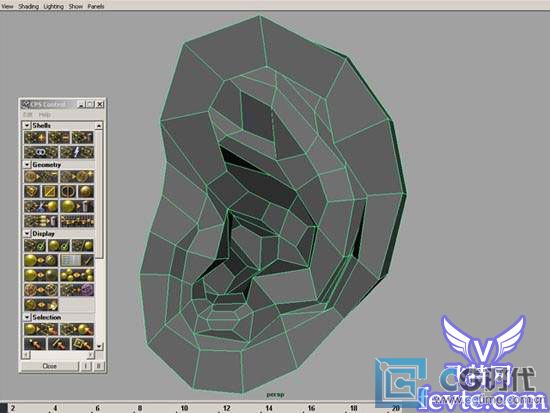
Task: Click the dotted pattern icon in Geometry
Action: tap(77, 221)
